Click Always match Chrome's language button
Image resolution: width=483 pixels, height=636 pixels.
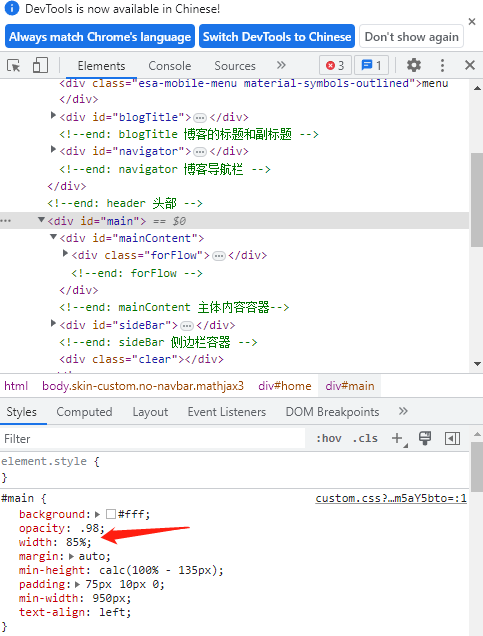pos(100,37)
